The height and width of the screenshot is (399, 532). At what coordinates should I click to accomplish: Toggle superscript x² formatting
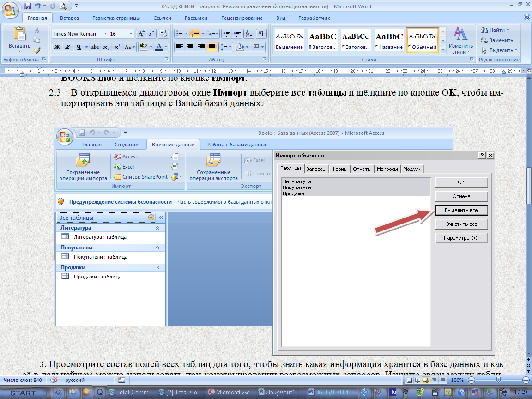coord(117,47)
